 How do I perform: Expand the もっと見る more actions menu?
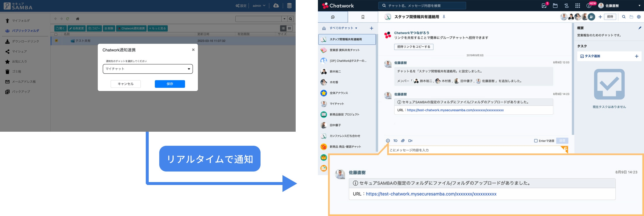tap(157, 28)
